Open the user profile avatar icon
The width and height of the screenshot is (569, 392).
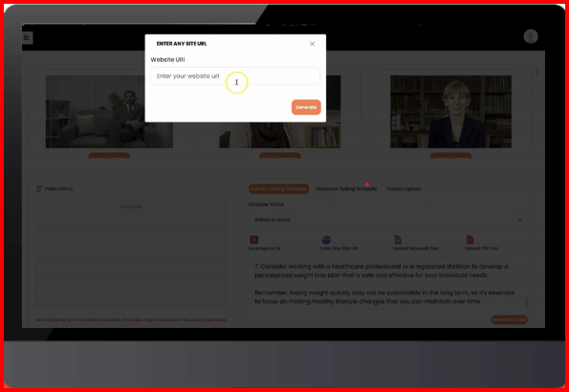531,36
